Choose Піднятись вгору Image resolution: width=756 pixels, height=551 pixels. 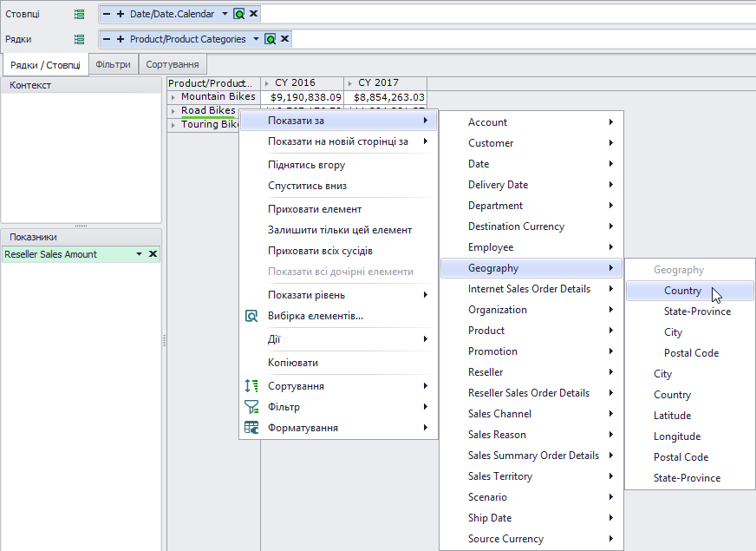(338, 165)
